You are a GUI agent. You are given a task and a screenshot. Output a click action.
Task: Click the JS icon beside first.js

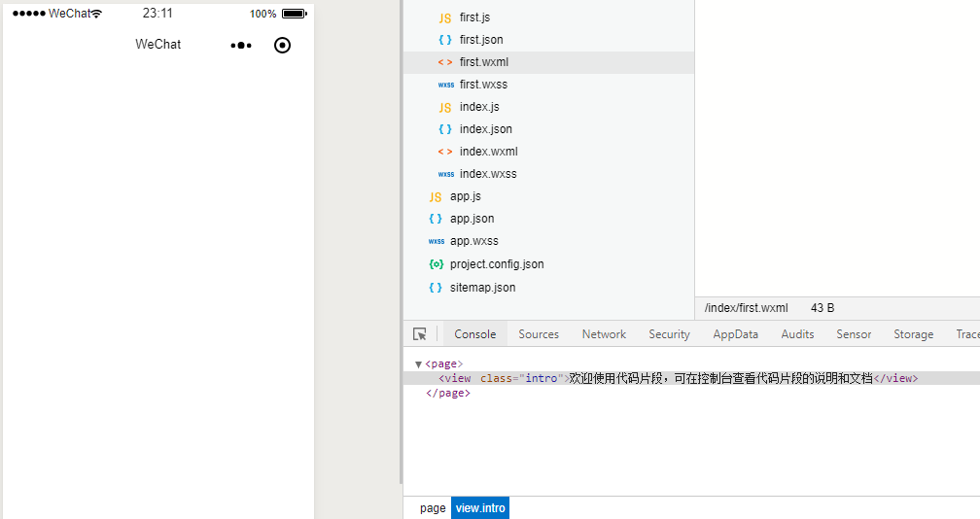pos(444,17)
